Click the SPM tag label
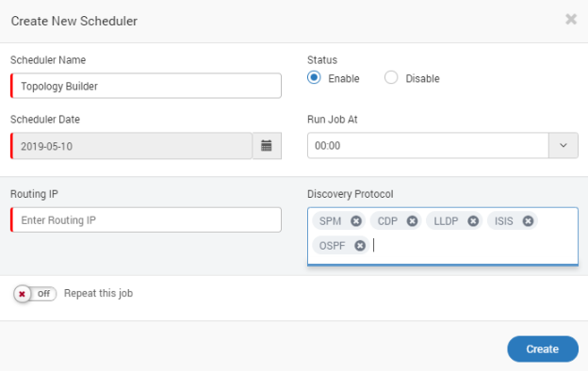Image resolution: width=588 pixels, height=372 pixels. pos(330,221)
